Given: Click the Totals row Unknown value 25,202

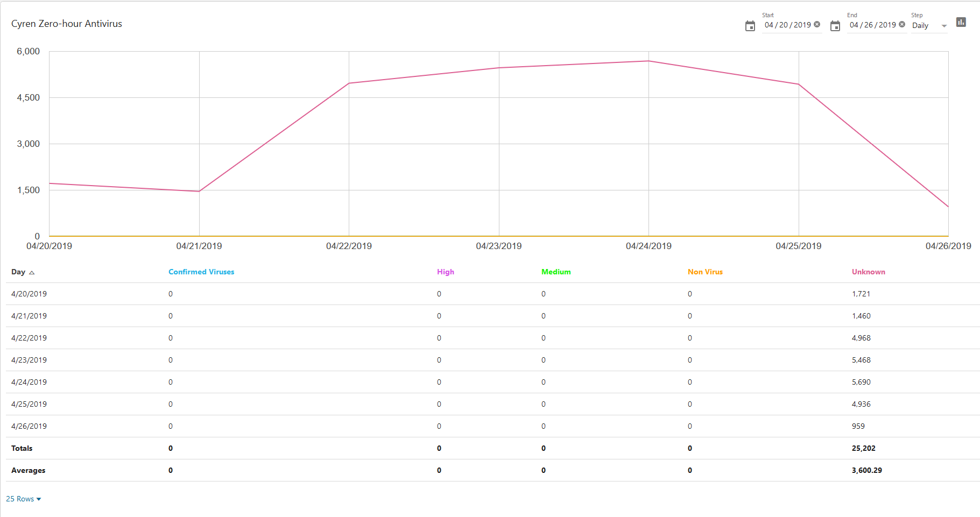Looking at the screenshot, I should tap(863, 448).
